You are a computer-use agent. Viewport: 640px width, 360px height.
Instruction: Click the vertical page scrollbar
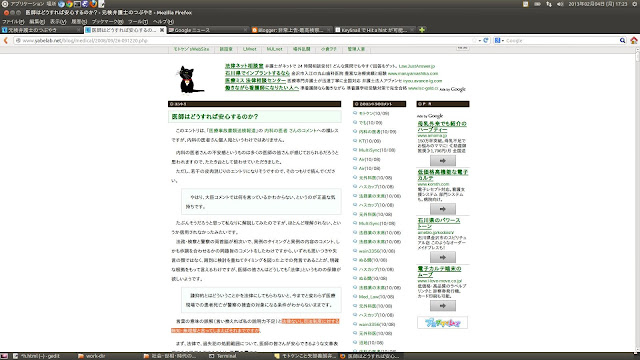[x=637, y=200]
